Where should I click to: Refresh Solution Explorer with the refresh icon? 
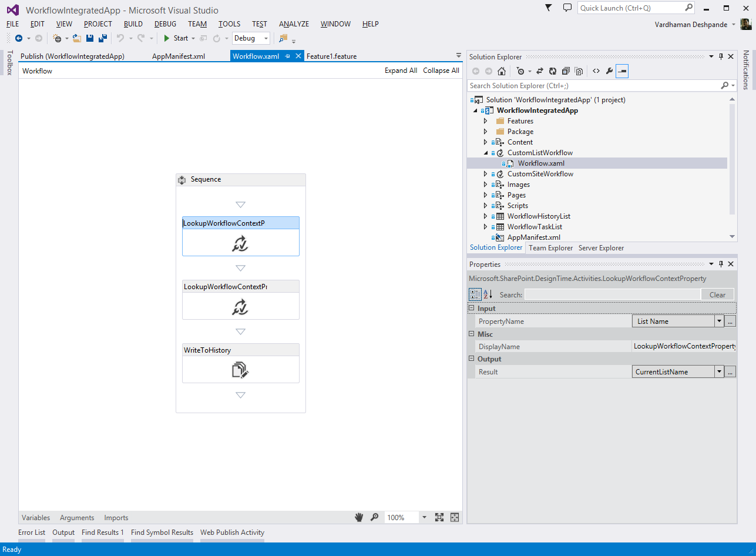pos(553,71)
